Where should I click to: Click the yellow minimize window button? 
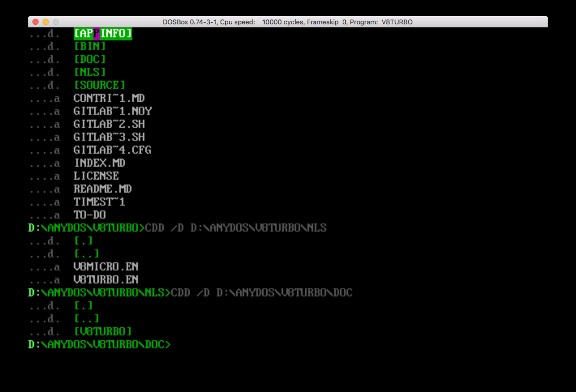(46, 22)
